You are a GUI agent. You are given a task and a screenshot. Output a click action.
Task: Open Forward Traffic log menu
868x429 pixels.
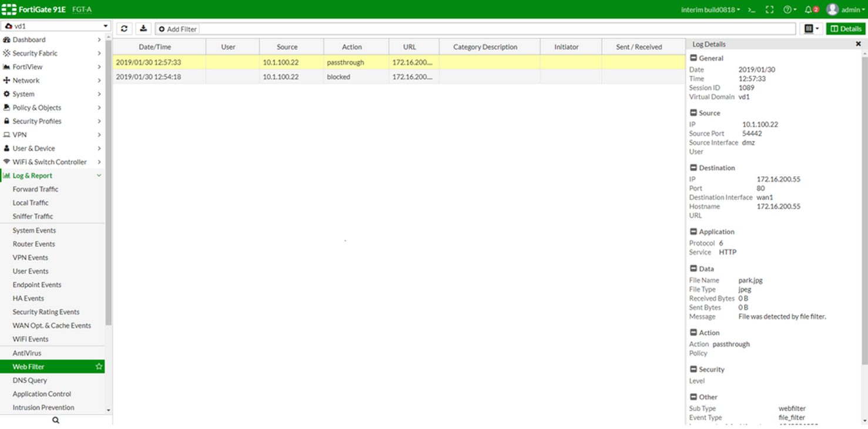[35, 189]
